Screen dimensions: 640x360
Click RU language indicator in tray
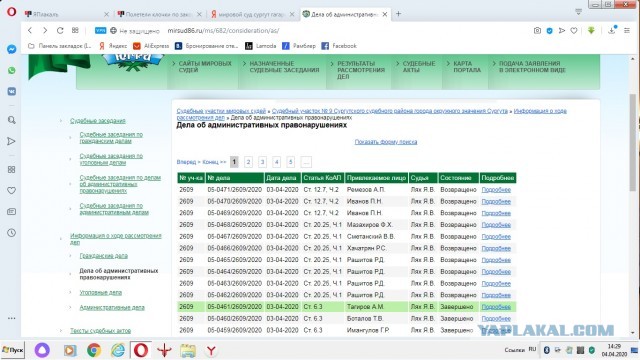532,349
